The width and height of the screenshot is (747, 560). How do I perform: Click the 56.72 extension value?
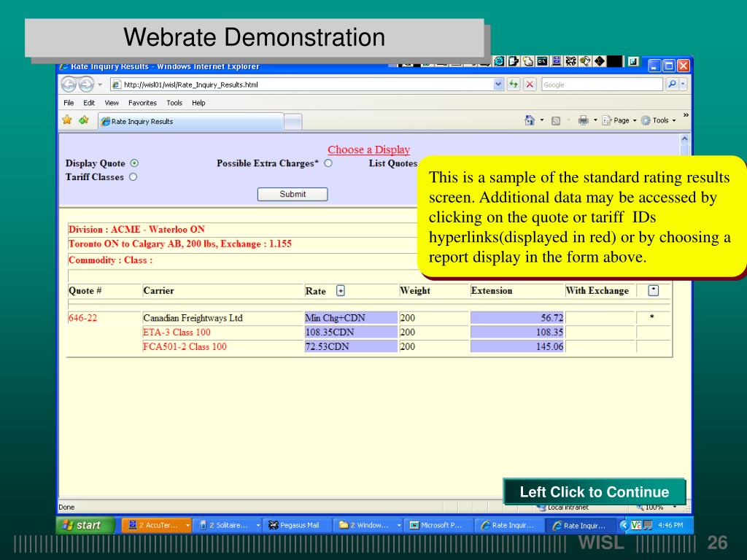point(552,318)
